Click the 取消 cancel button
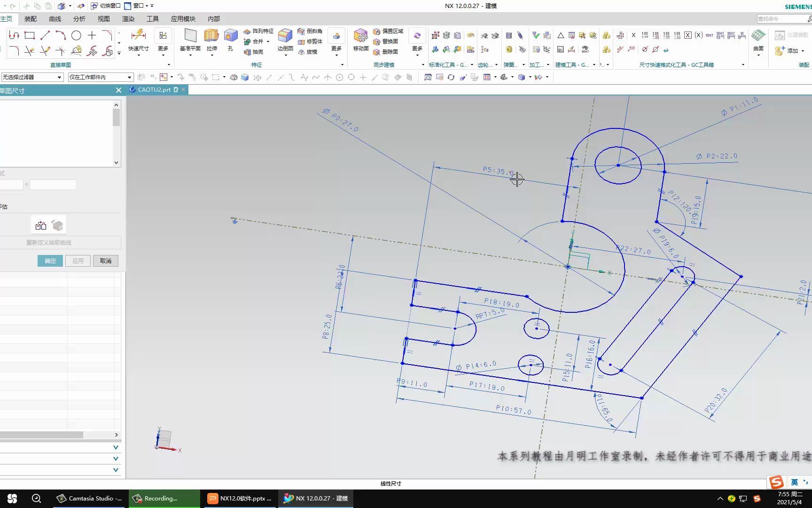Screen dimensions: 812x508 (106, 261)
